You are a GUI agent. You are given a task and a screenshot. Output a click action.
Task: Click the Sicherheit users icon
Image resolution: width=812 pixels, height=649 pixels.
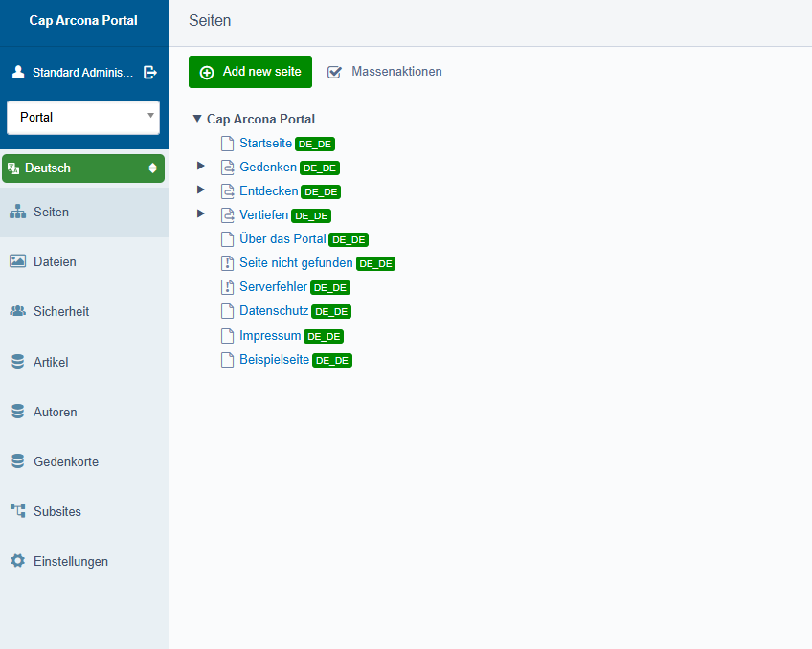[17, 311]
